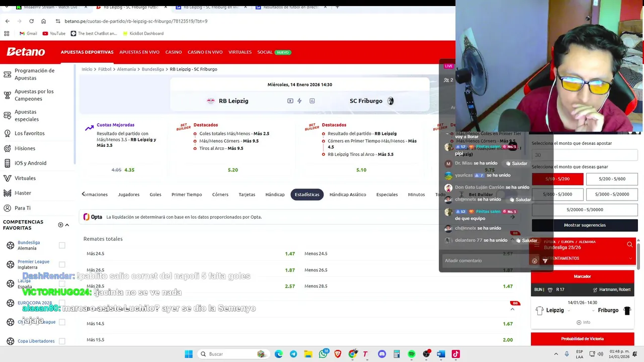Tick the Bundesliga Alemania checkbox
The height and width of the screenshot is (362, 644).
click(x=62, y=245)
